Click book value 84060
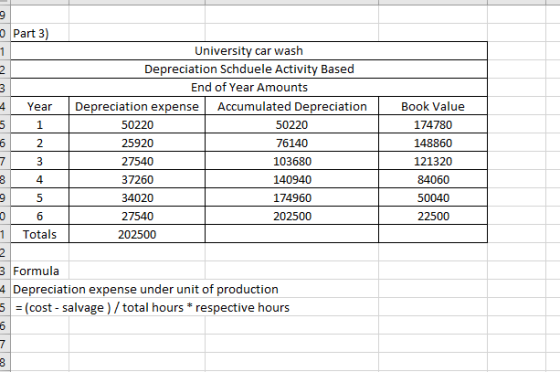Viewport: 560px width, 372px height. coord(433,179)
